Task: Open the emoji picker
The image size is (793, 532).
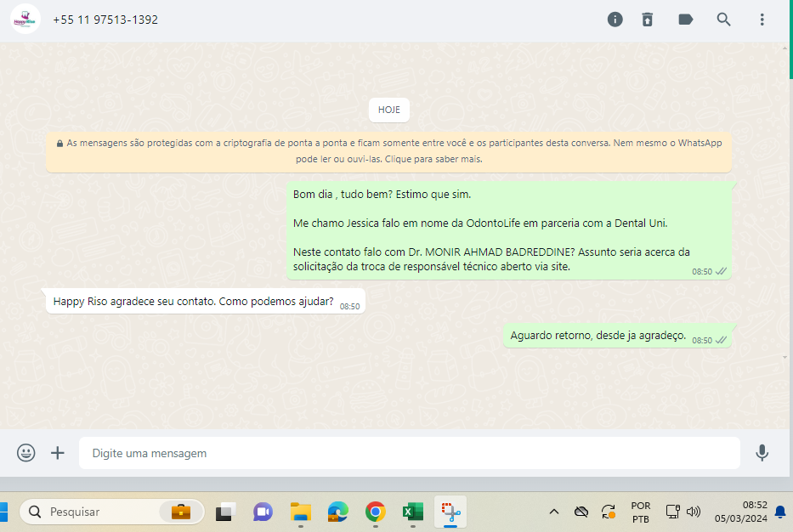Action: pyautogui.click(x=25, y=453)
